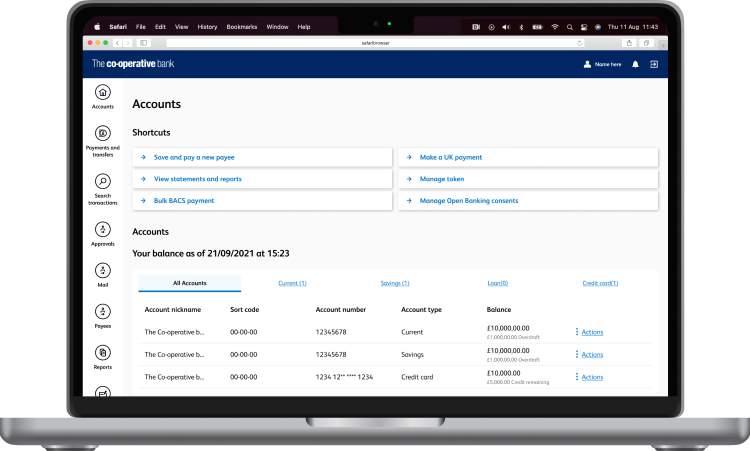Click Spotlight search icon in menu bar
Screen dimensions: 750x451
pos(570,27)
